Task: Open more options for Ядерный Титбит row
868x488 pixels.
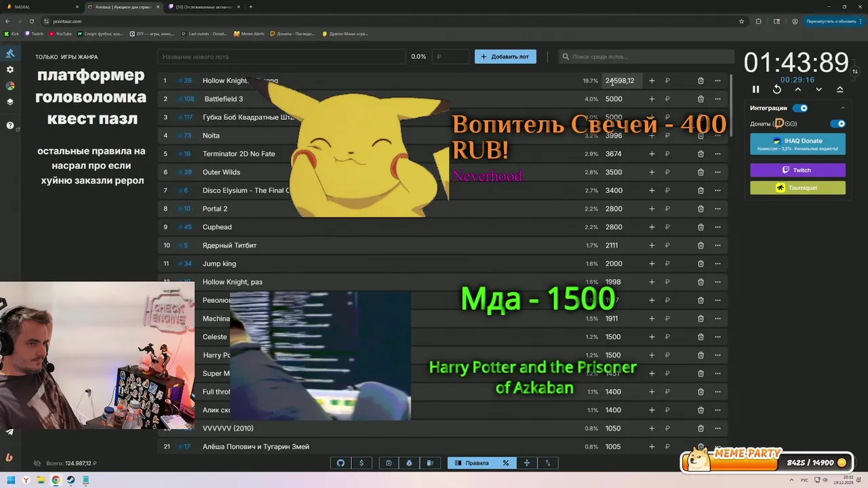Action: tap(717, 245)
